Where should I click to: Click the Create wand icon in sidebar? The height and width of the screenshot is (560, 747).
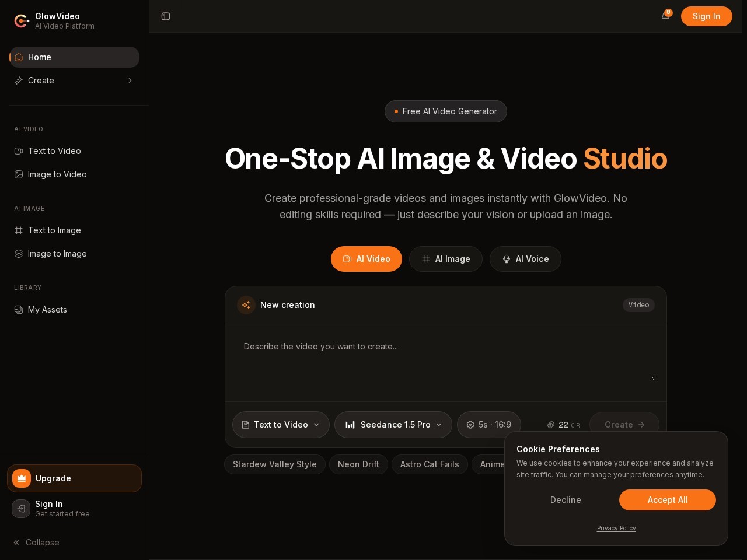coord(19,80)
